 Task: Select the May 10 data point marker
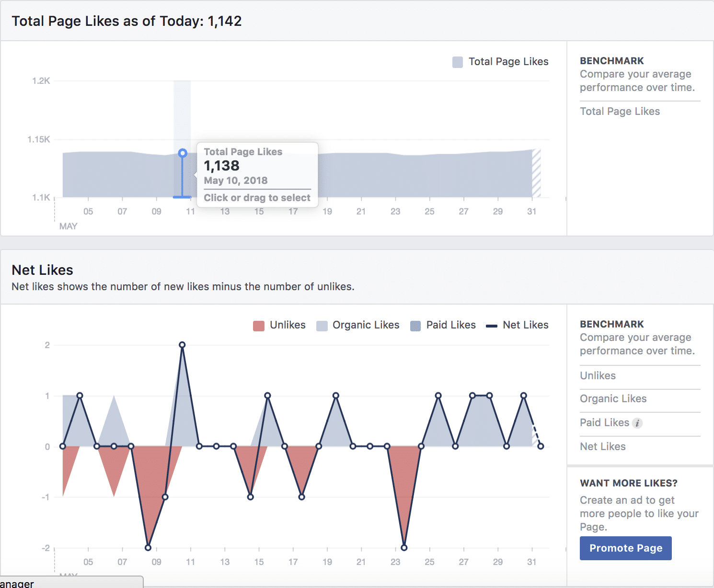(183, 153)
